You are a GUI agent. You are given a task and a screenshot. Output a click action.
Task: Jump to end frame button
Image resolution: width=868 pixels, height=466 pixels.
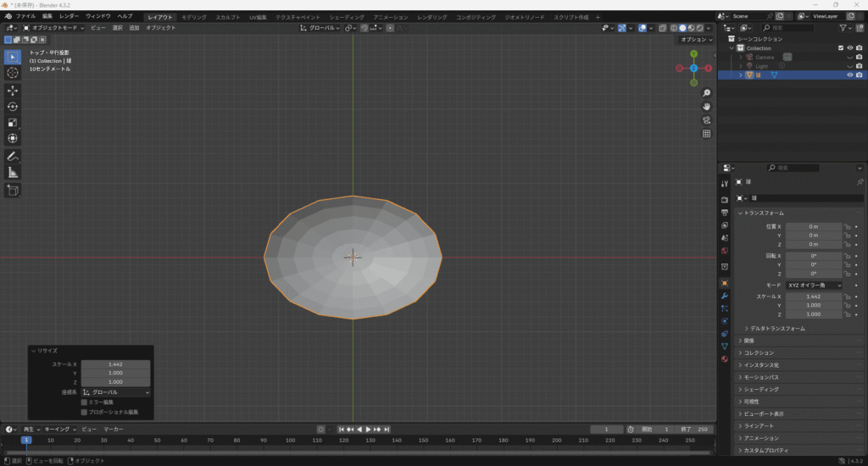pos(387,430)
